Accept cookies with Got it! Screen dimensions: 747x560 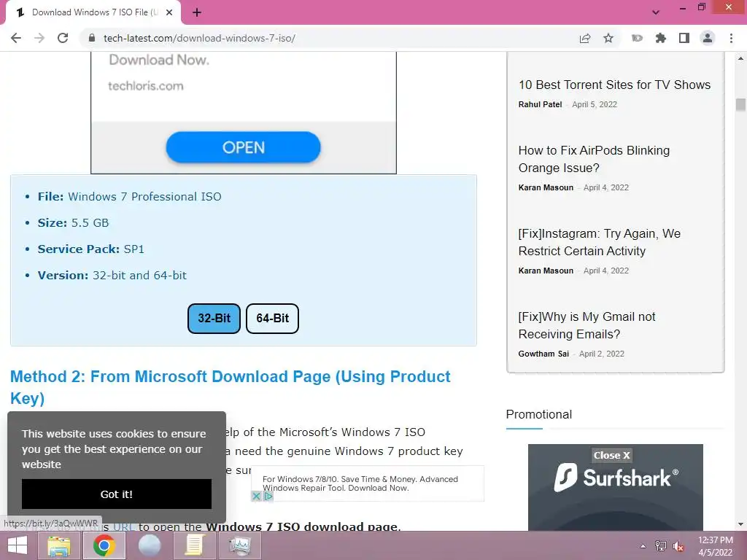[x=116, y=494]
